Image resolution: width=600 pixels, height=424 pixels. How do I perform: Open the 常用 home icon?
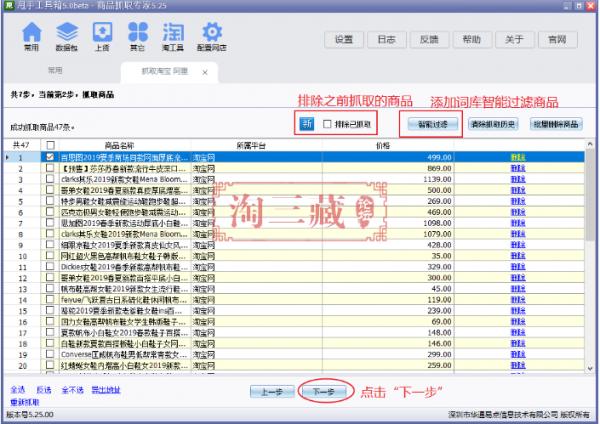pyautogui.click(x=31, y=36)
